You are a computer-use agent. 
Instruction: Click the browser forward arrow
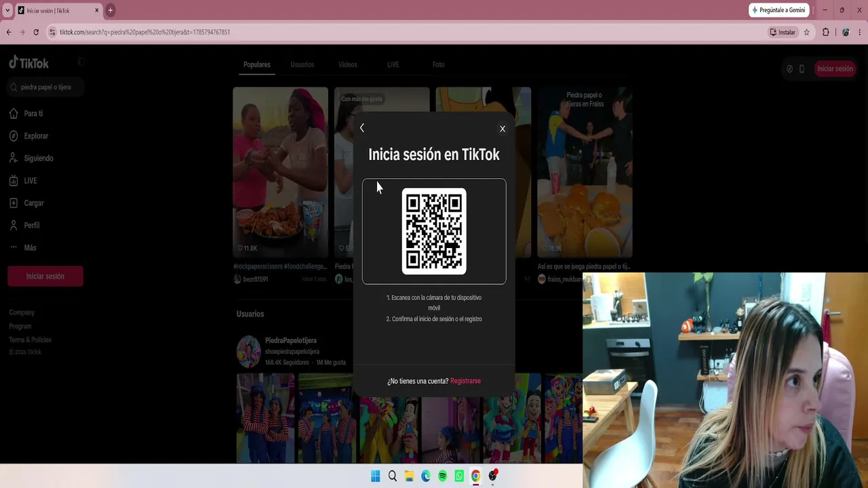click(x=22, y=32)
